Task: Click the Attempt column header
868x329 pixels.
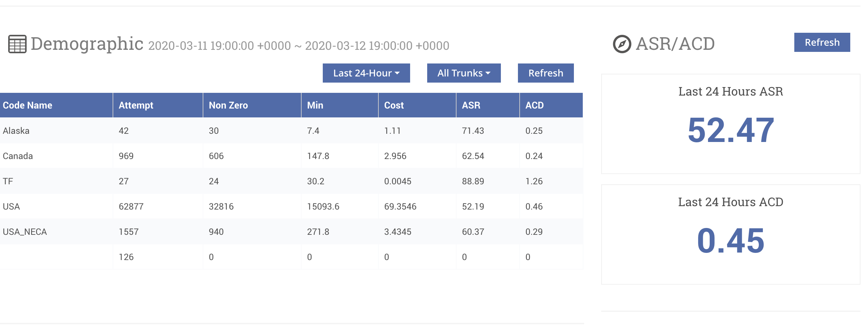Action: pyautogui.click(x=136, y=105)
